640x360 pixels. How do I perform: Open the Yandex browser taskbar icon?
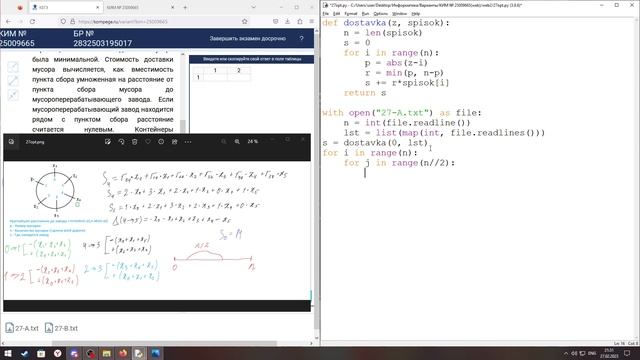tap(58, 353)
